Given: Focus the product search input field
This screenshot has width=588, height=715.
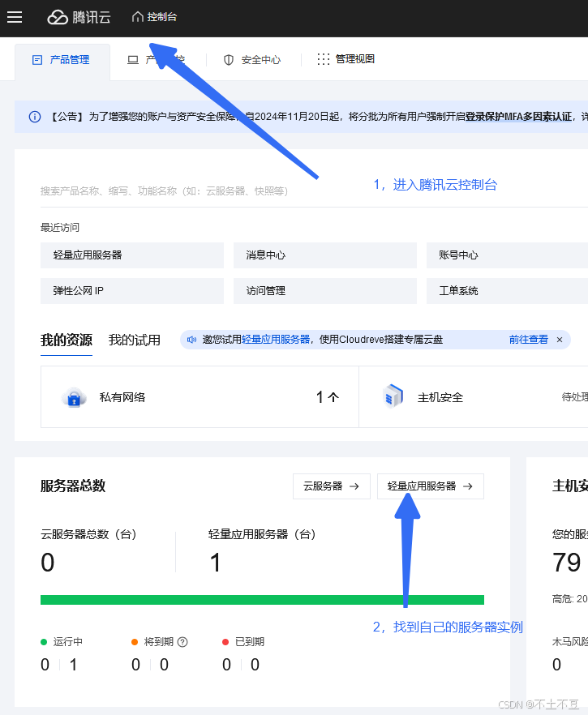Looking at the screenshot, I should 314,191.
